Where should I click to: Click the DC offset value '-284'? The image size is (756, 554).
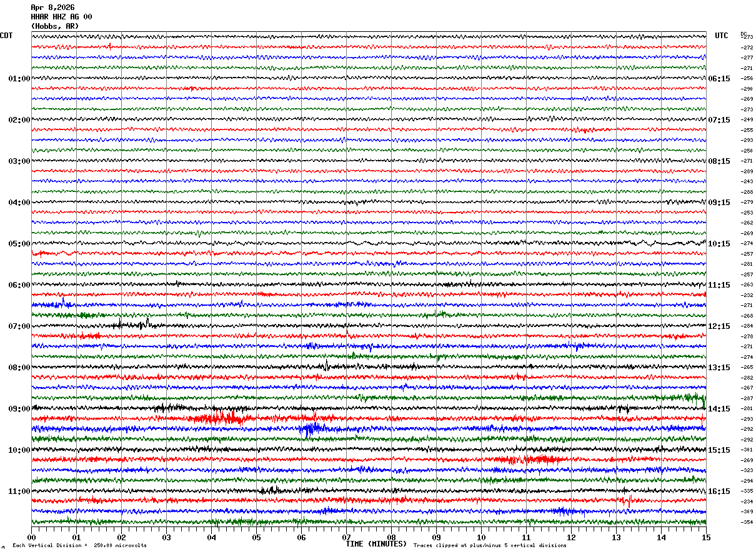(x=747, y=326)
